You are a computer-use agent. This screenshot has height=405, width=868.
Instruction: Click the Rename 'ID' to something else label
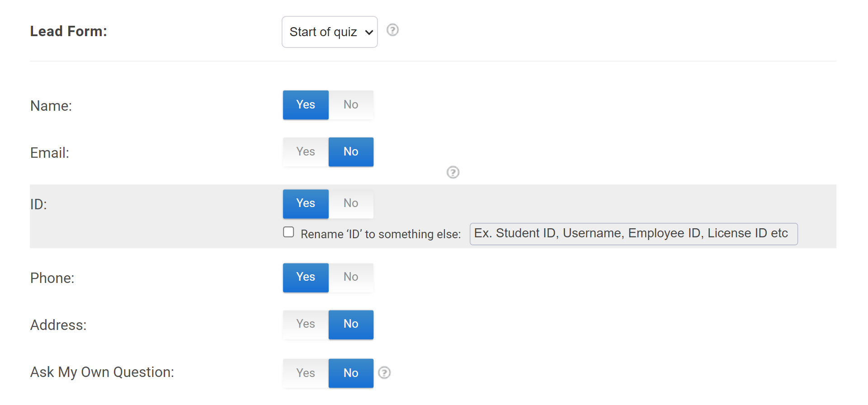pyautogui.click(x=381, y=234)
